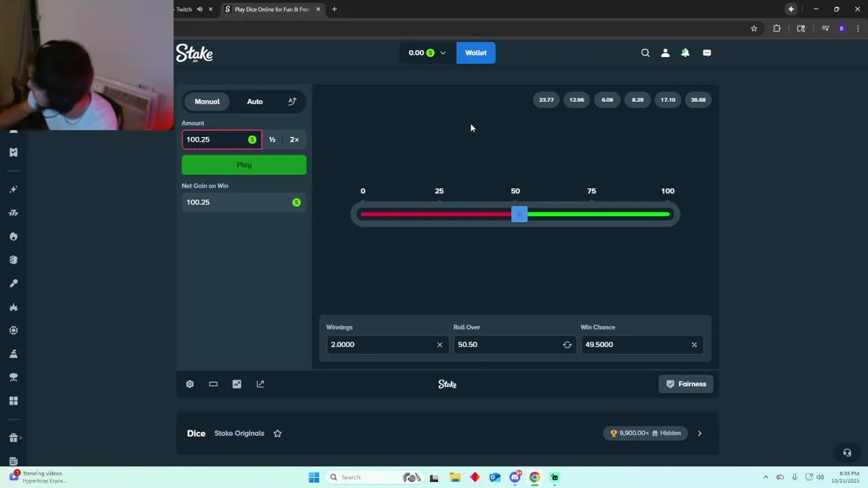Switch to Manual betting mode
This screenshot has height=488, width=868.
coord(207,102)
